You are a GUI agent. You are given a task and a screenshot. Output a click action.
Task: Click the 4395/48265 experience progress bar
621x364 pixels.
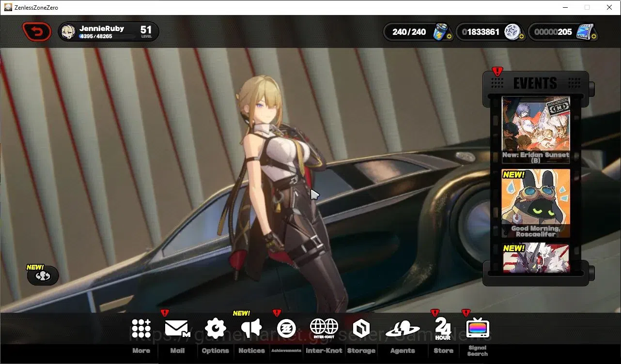tap(107, 36)
